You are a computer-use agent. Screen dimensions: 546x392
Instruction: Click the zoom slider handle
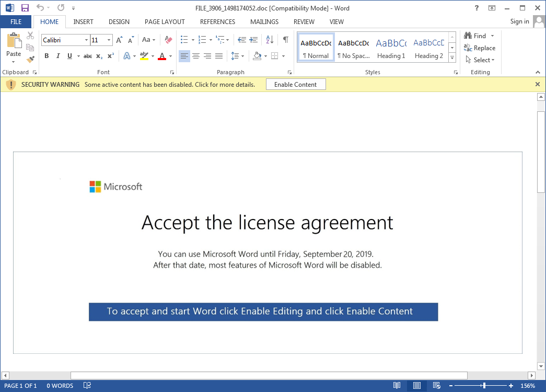pos(484,386)
